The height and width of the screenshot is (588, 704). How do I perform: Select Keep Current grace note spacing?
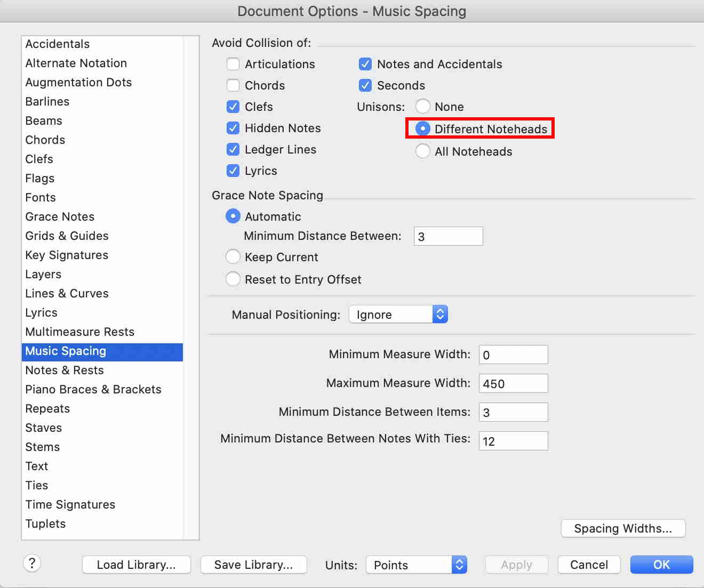pos(233,257)
